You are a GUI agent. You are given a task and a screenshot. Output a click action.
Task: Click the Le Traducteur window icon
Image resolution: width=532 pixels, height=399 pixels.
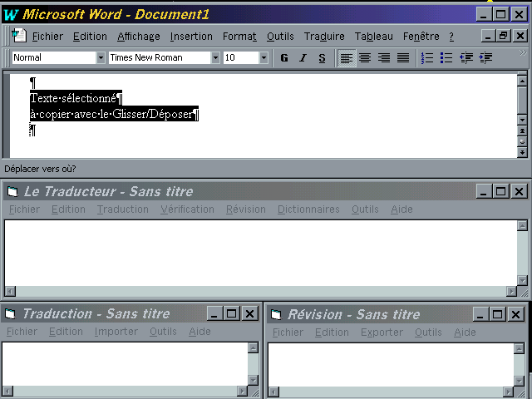[x=12, y=191]
